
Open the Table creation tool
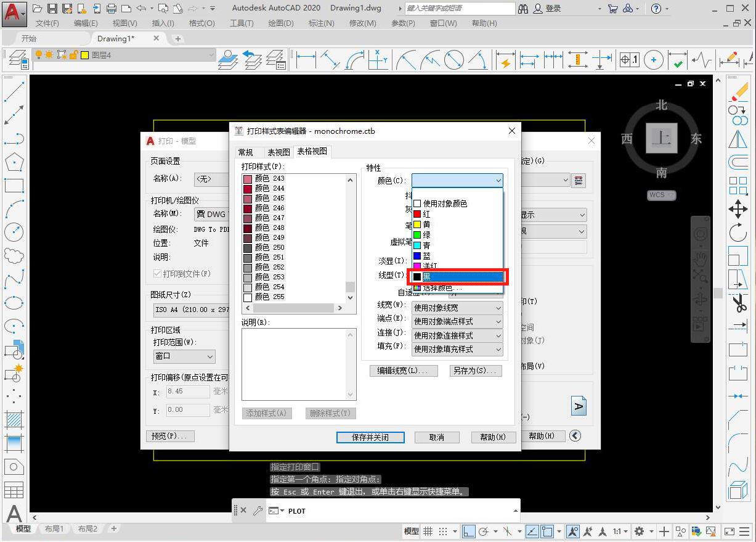point(14,490)
